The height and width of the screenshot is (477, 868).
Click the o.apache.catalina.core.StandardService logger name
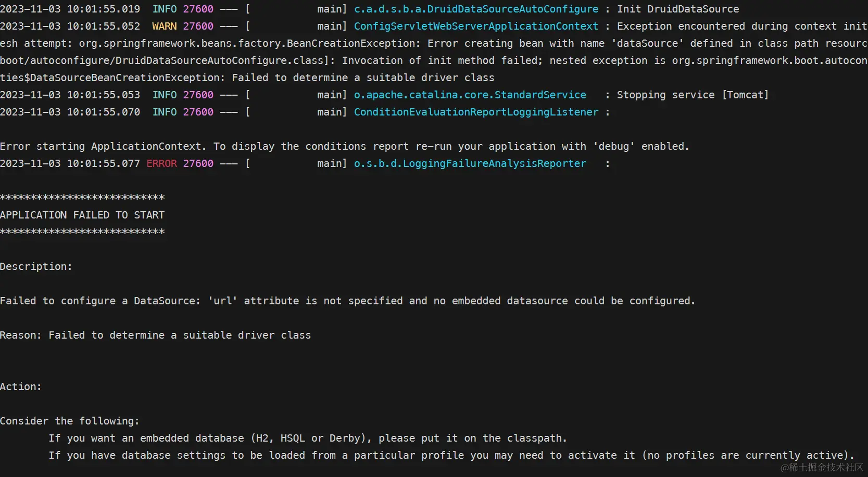pos(470,95)
